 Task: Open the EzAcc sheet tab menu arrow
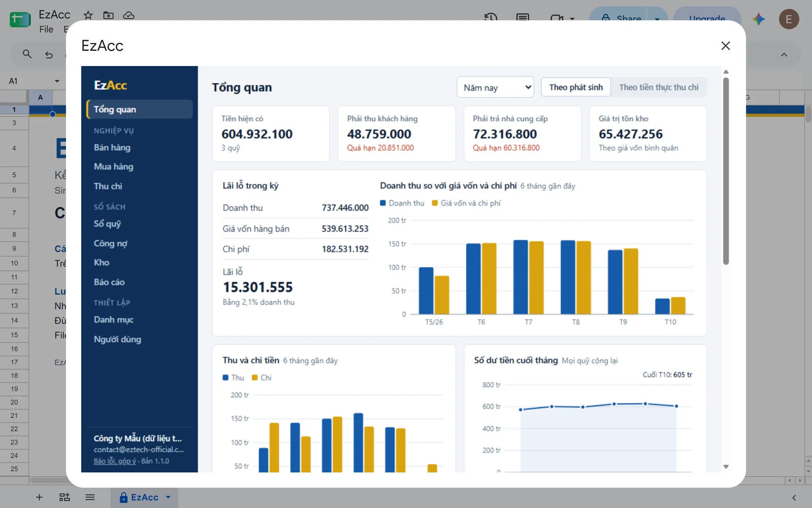coord(168,497)
